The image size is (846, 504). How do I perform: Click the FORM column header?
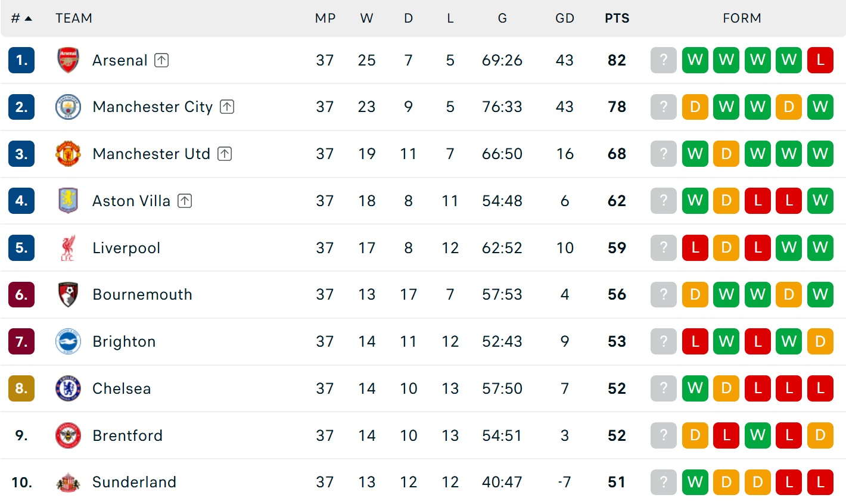[x=742, y=18]
